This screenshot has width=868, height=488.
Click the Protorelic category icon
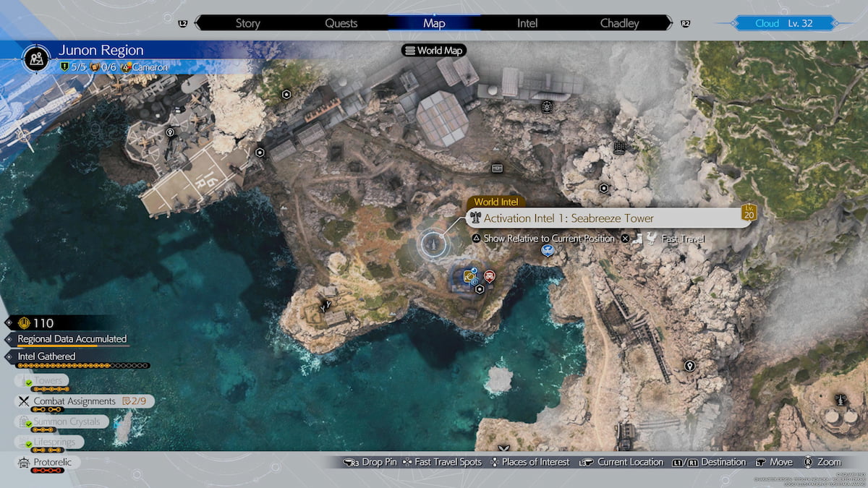point(22,462)
